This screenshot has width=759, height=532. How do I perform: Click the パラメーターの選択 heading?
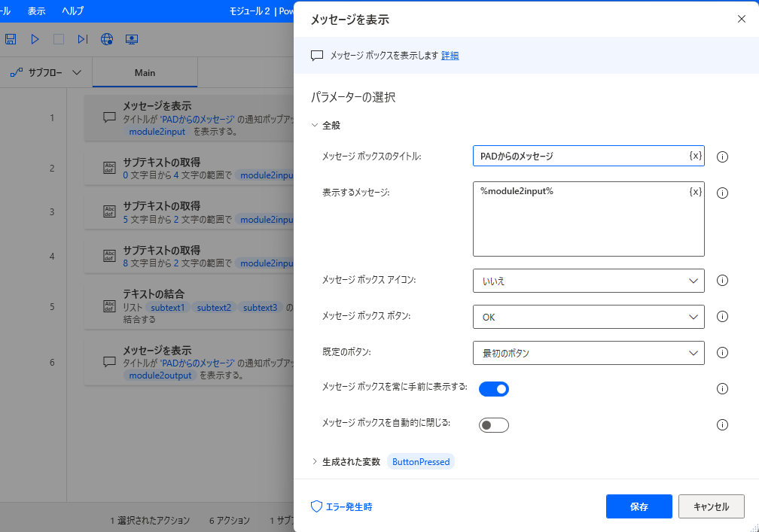353,97
